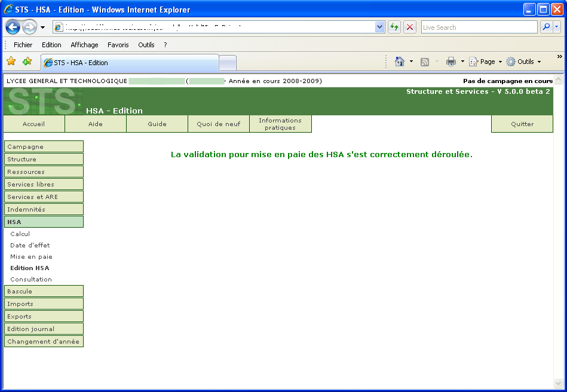This screenshot has width=567, height=392.
Task: Click the RSS feeds icon
Action: 425,62
